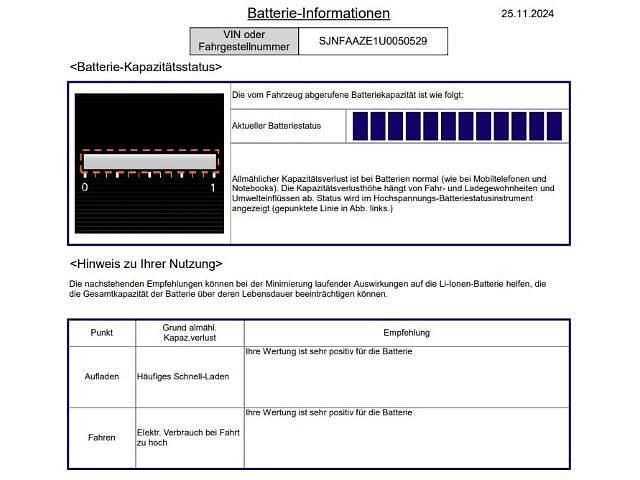Click the Batterie-Informationen title
640x480 pixels.
click(x=318, y=14)
